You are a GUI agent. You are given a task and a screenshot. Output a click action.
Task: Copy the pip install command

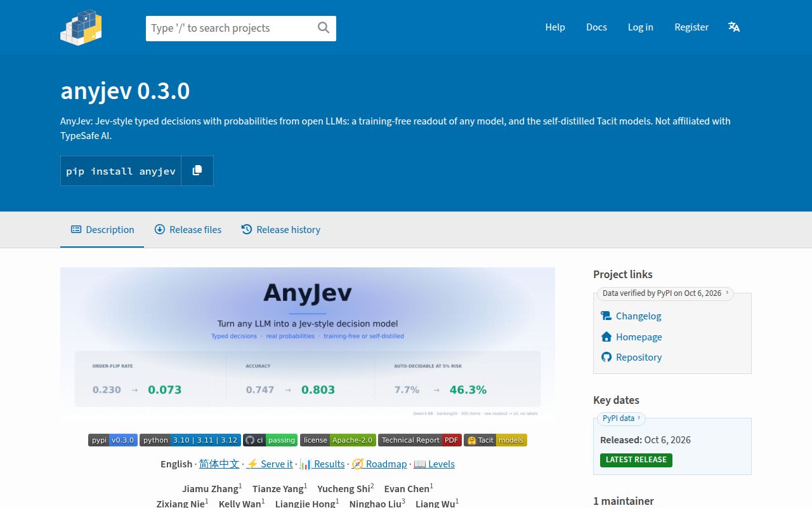[x=197, y=171]
